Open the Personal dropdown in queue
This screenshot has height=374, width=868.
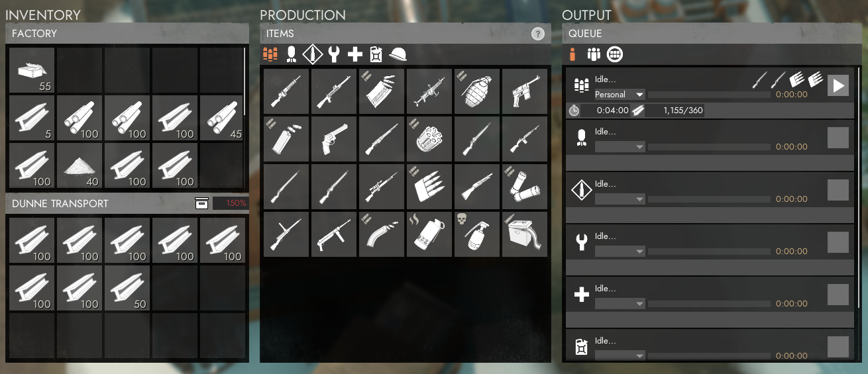(620, 95)
